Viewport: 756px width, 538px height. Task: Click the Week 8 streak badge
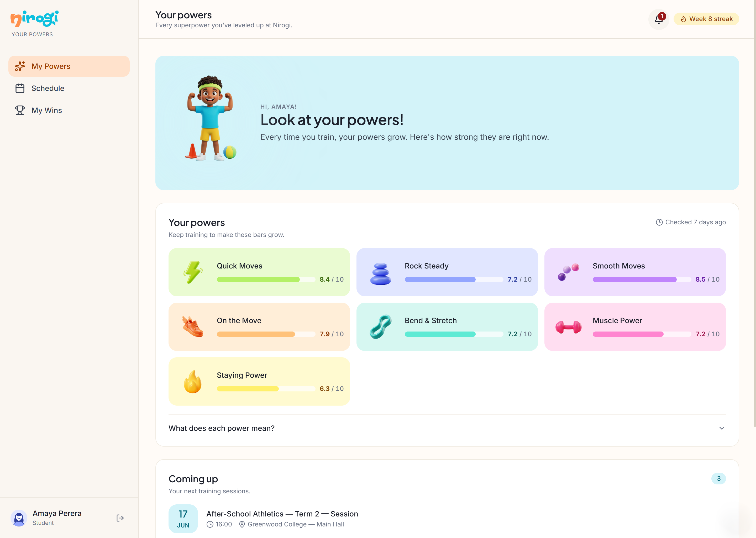(706, 19)
